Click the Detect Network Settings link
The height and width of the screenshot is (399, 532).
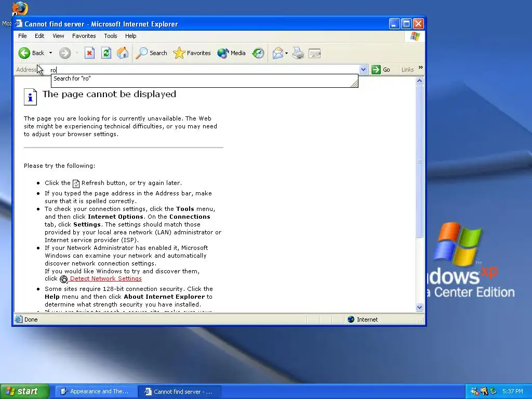105,278
